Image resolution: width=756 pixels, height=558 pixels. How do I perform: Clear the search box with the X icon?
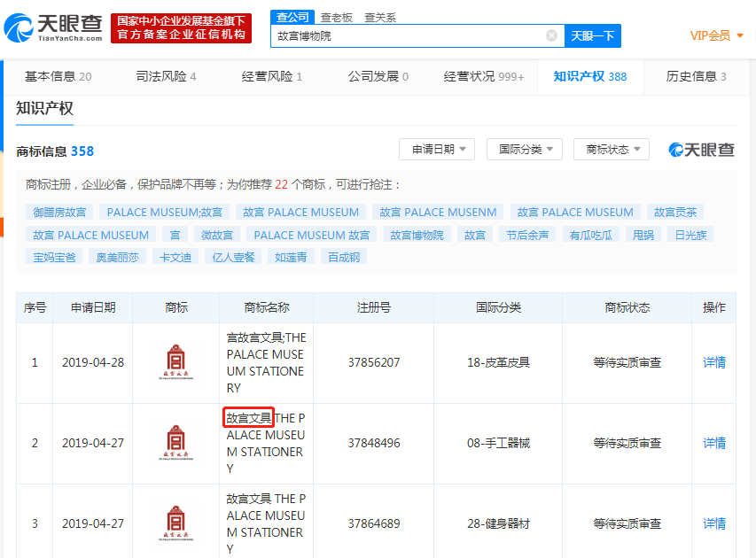[551, 35]
